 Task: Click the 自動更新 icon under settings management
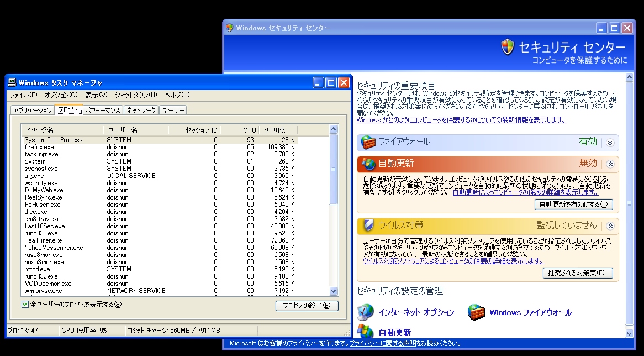point(366,332)
